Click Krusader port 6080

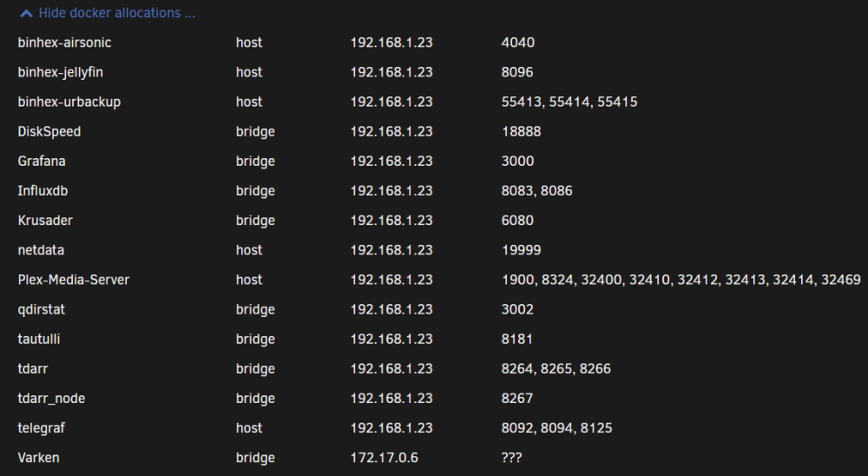517,221
